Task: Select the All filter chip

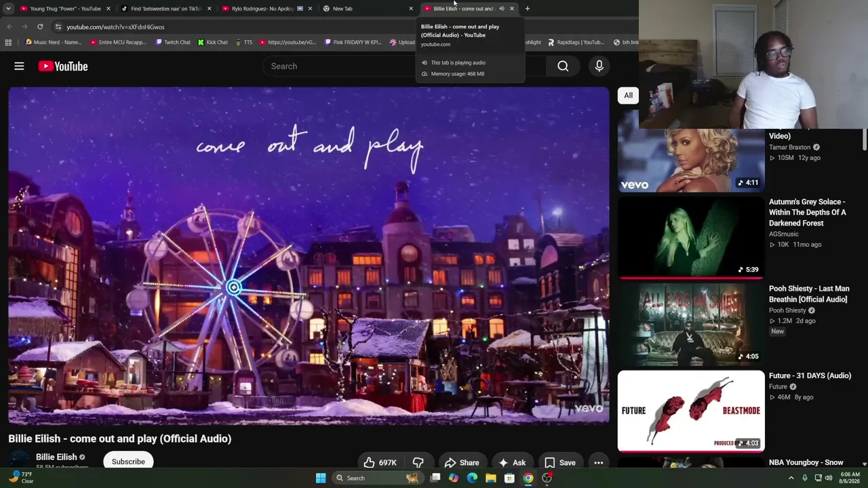Action: click(x=629, y=96)
